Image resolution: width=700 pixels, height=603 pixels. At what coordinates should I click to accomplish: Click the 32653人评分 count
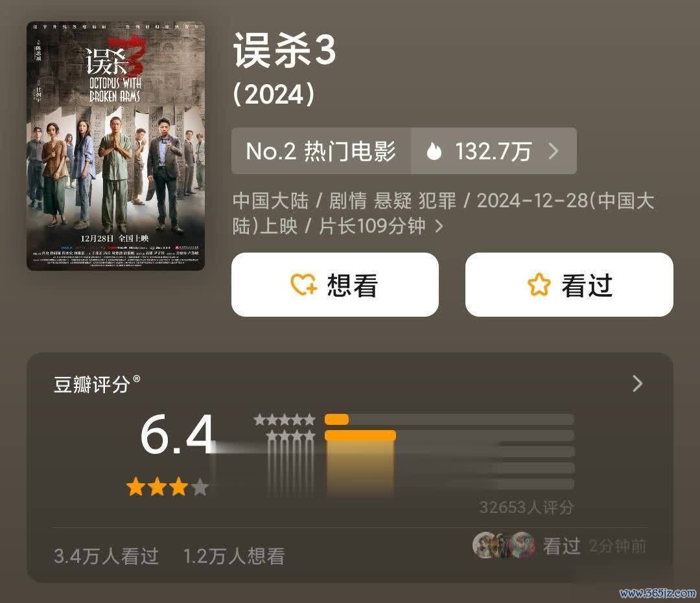pyautogui.click(x=526, y=507)
